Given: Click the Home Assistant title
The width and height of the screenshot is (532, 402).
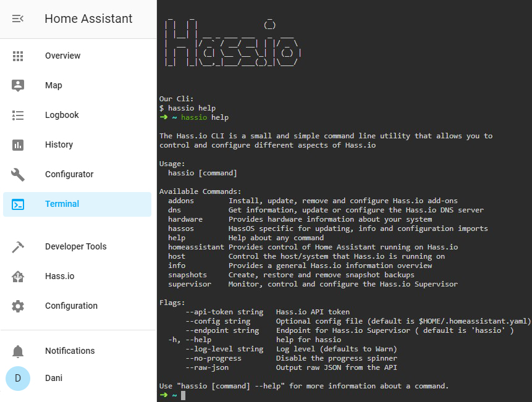Looking at the screenshot, I should 88,19.
